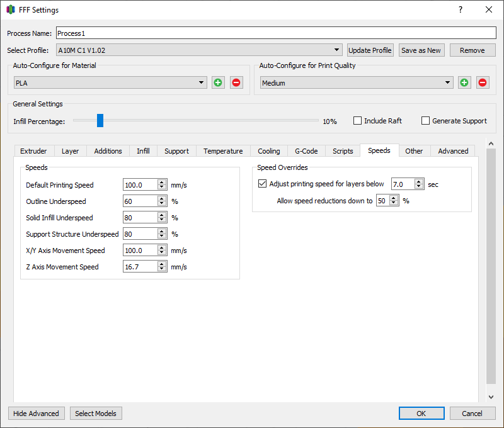This screenshot has width=504, height=428.
Task: Click red remove material configuration icon
Action: click(x=236, y=82)
